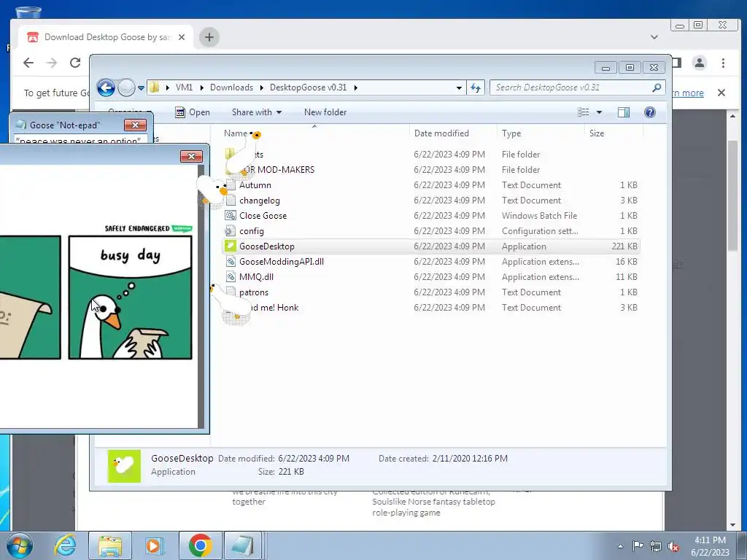Select the GooseDesktop application icon
Image resolution: width=747 pixels, height=560 pixels.
click(231, 246)
